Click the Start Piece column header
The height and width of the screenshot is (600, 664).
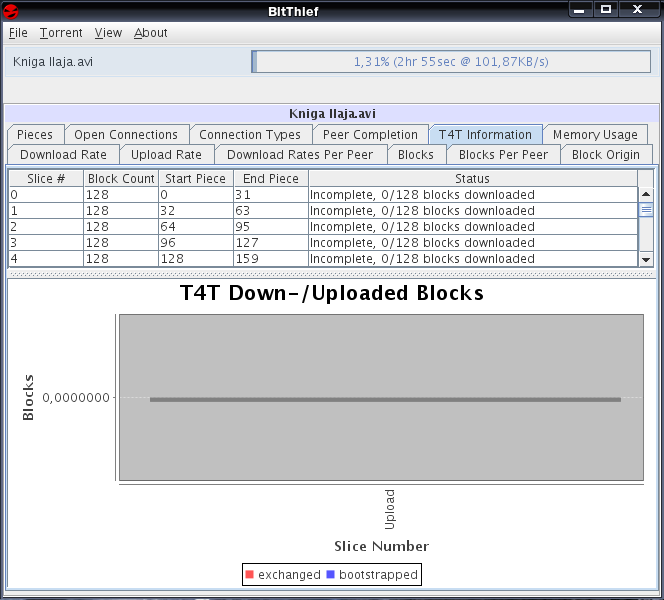196,179
